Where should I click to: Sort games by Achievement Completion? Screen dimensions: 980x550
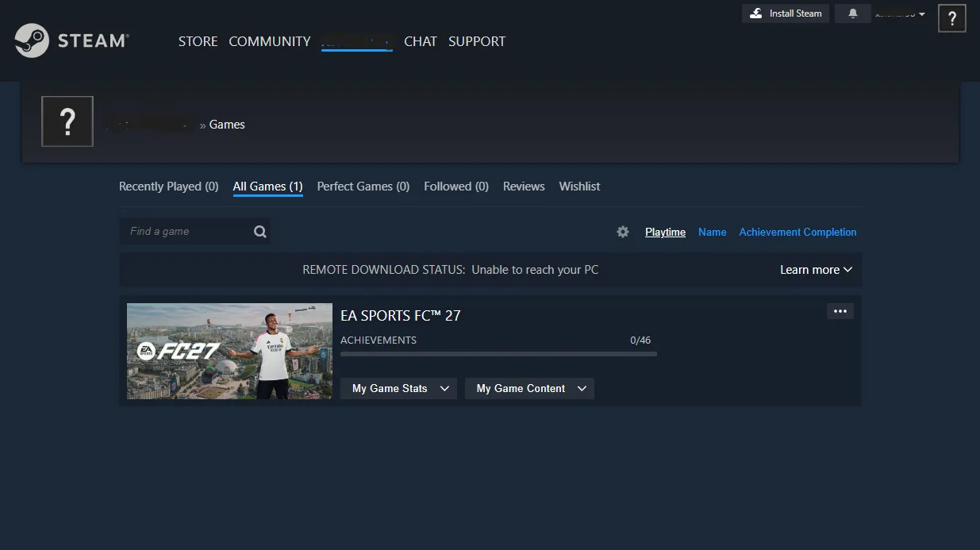coord(797,232)
